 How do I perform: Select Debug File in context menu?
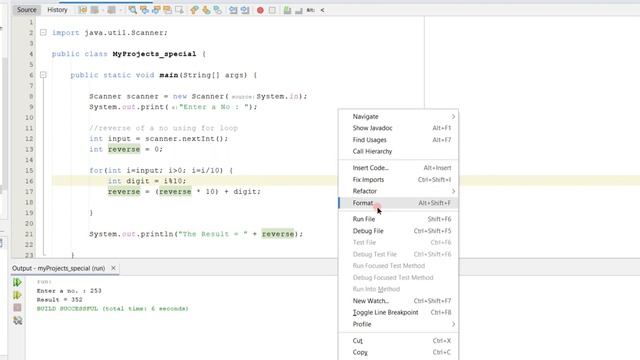[x=399, y=231]
